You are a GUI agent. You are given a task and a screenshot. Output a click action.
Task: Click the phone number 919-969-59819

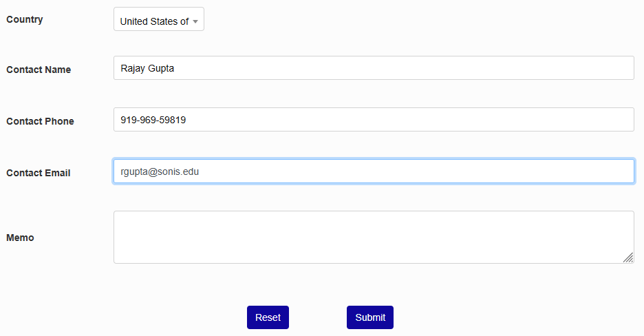coord(153,120)
